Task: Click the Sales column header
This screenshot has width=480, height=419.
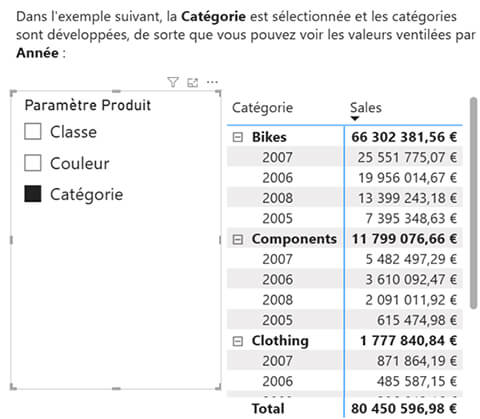Action: 366,108
